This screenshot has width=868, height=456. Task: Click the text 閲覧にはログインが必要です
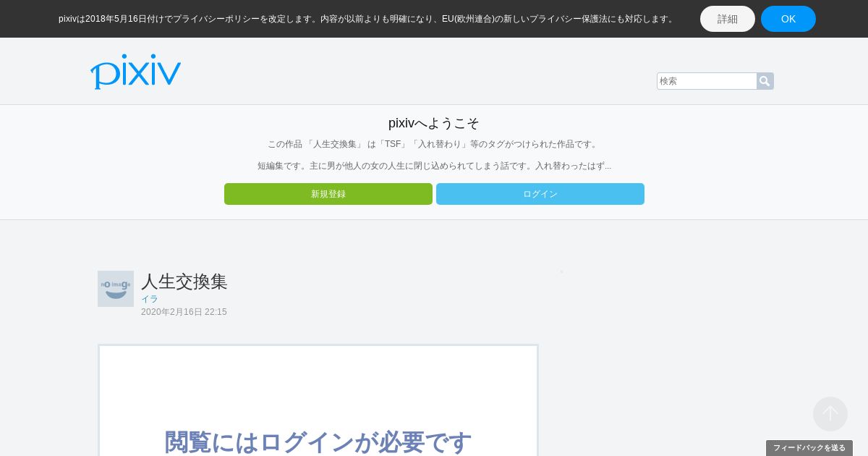(x=318, y=442)
